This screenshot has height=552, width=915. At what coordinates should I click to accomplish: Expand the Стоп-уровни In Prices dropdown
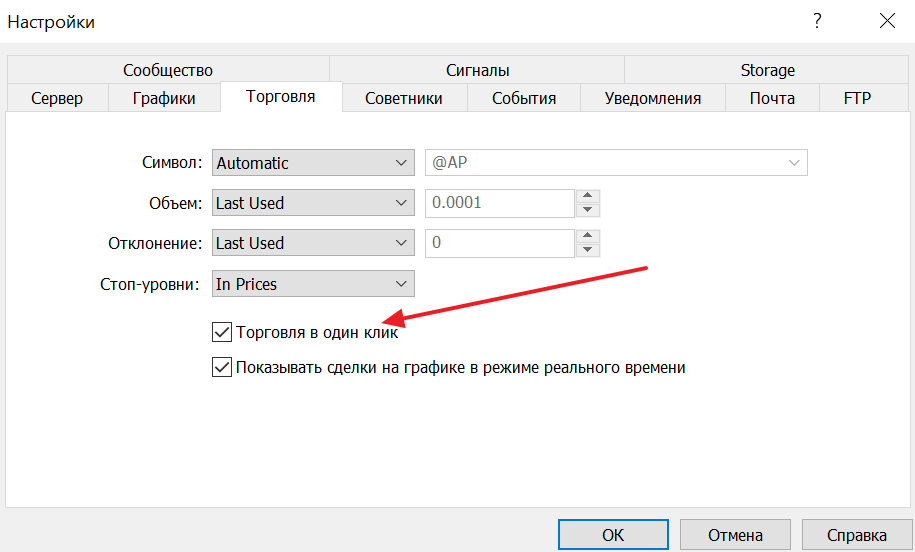[x=314, y=284]
